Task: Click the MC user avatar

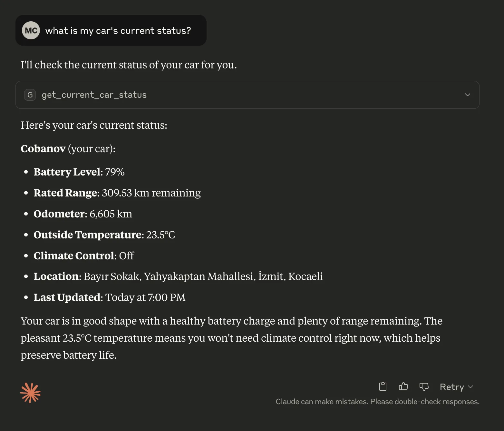Action: pyautogui.click(x=31, y=30)
